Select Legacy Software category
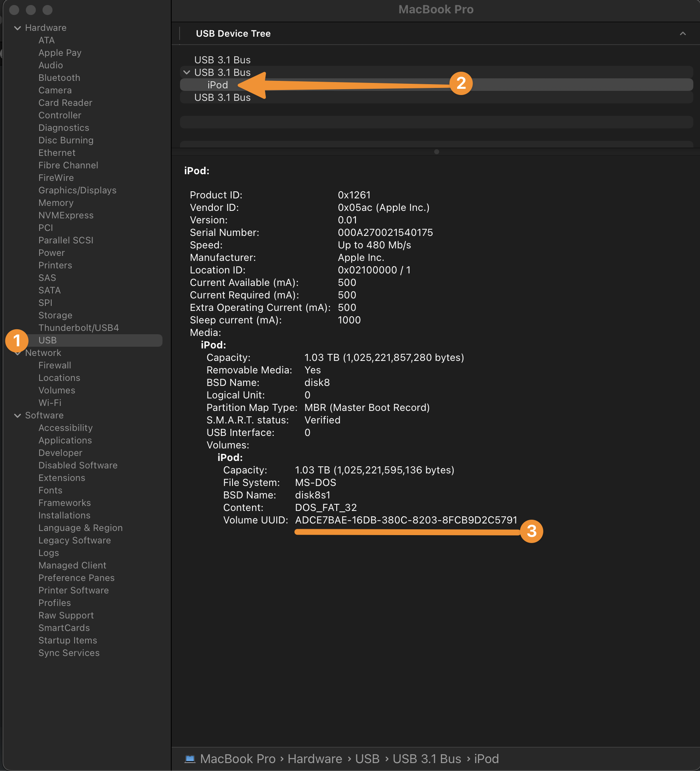700x771 pixels. (75, 541)
